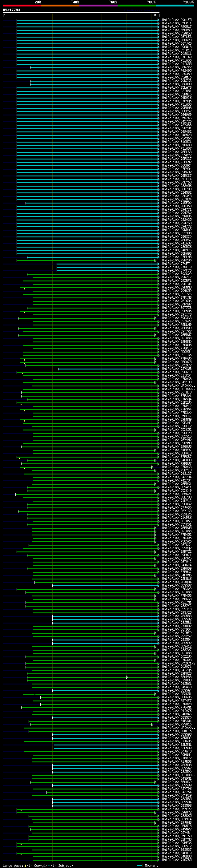Screen dimensions: 197x868
Task: Click hit label UniRef100_B7FI40
Action: [x=177, y=57]
